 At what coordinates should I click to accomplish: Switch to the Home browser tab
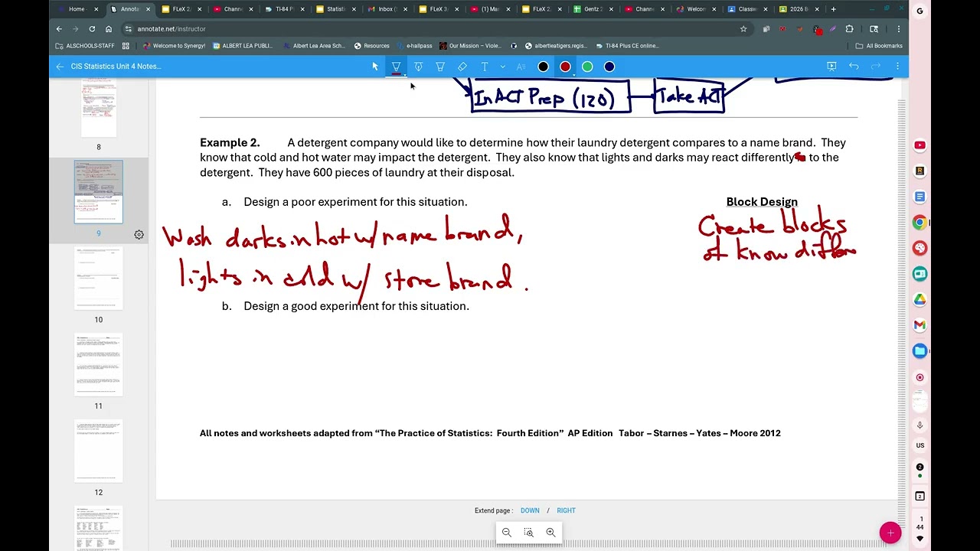77,9
